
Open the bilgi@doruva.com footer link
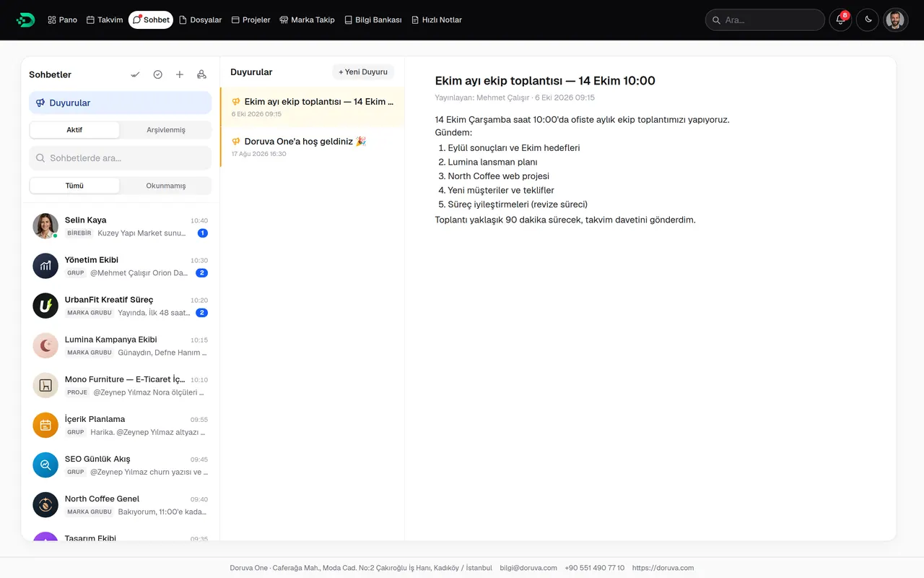528,568
